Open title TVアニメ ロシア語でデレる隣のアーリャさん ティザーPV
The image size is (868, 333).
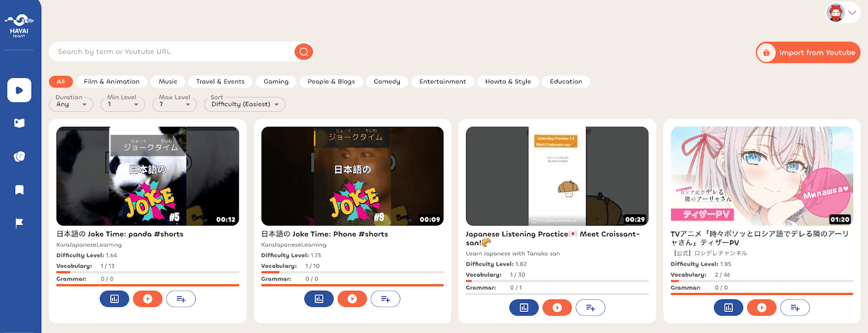coord(759,238)
